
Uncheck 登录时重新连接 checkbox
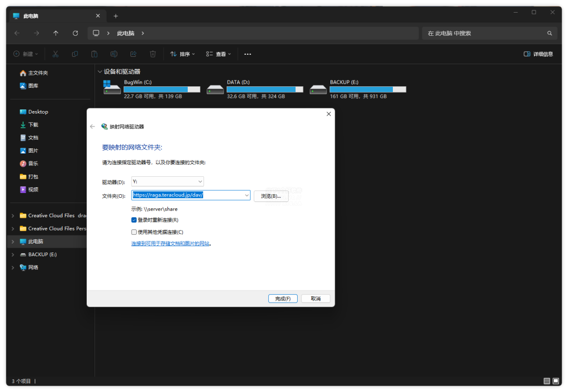[x=134, y=220]
